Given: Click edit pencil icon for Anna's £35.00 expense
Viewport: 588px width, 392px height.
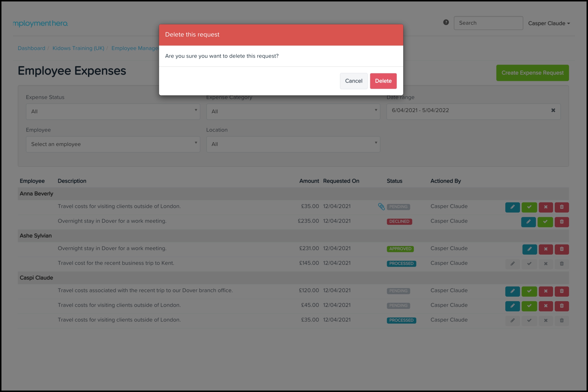Looking at the screenshot, I should [x=512, y=207].
